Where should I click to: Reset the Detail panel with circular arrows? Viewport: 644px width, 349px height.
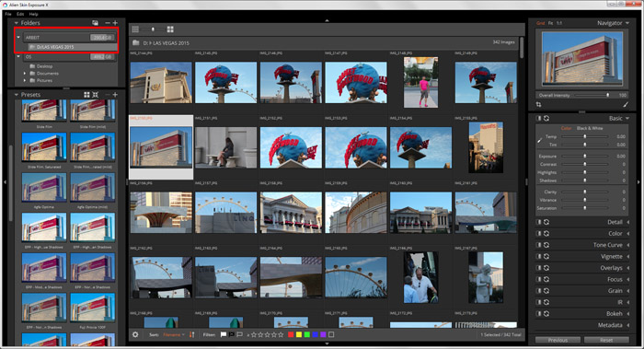pos(546,222)
